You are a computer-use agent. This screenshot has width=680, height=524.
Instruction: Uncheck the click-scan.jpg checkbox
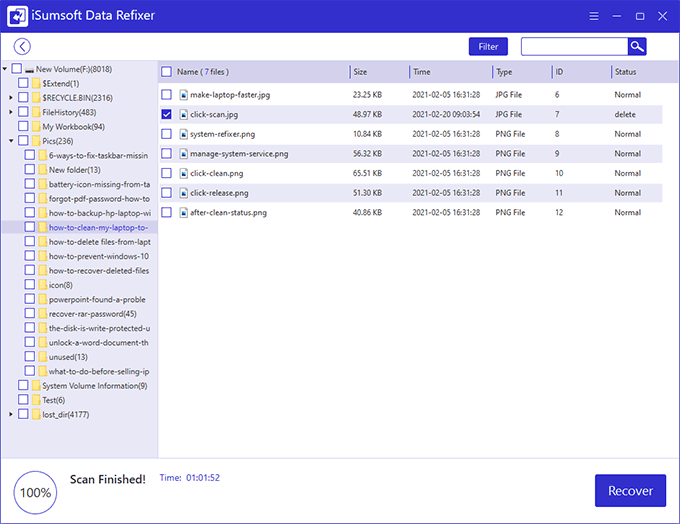167,114
